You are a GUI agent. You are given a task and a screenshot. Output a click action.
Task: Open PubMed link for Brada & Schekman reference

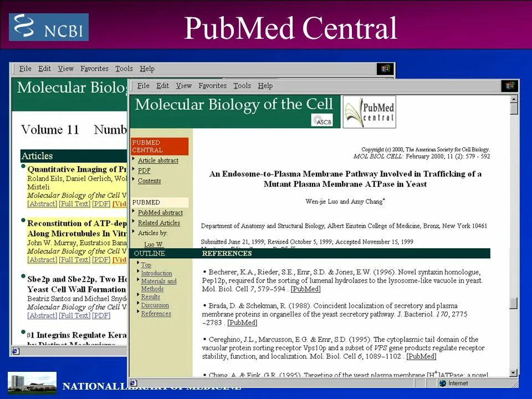(242, 323)
